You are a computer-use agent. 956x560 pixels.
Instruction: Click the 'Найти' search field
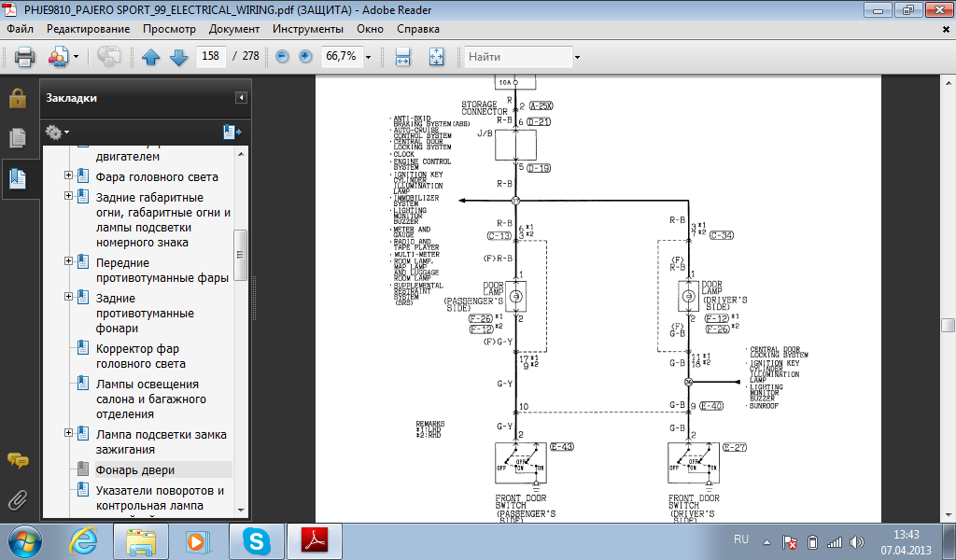click(x=518, y=57)
